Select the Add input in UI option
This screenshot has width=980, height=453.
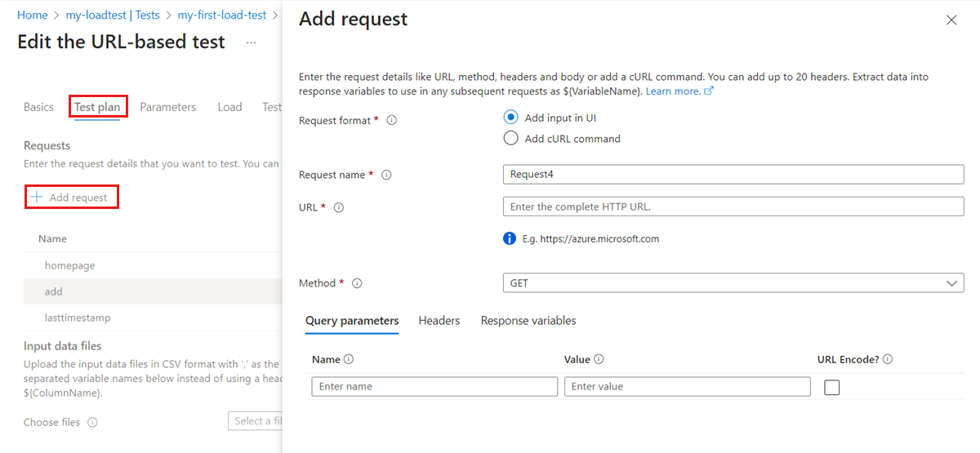click(x=511, y=118)
